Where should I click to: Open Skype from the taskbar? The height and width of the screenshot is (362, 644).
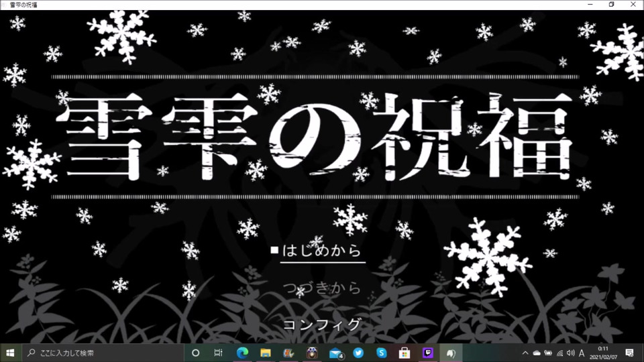[x=382, y=353]
